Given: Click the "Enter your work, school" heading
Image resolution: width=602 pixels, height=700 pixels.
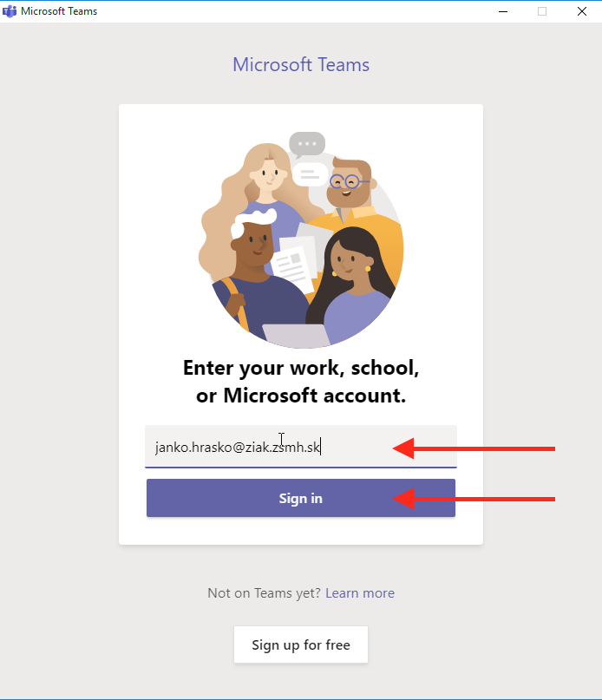Looking at the screenshot, I should click(301, 368).
